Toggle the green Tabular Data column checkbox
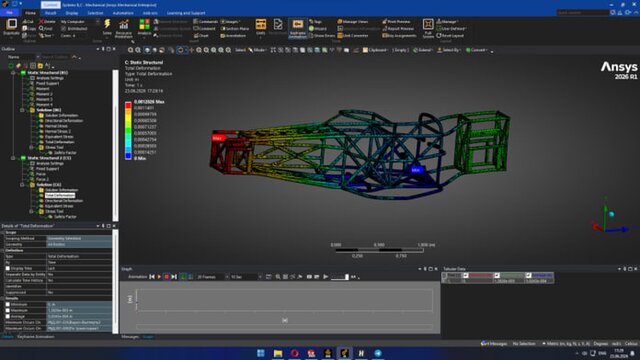 [x=497, y=276]
